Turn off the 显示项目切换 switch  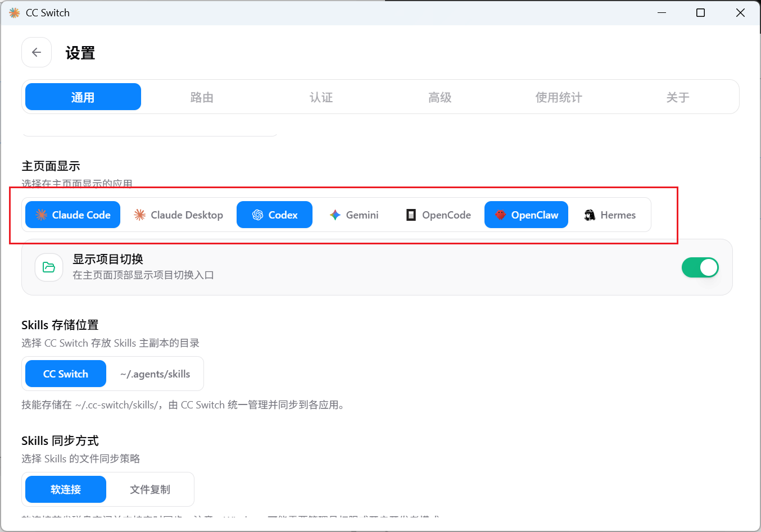click(x=700, y=267)
